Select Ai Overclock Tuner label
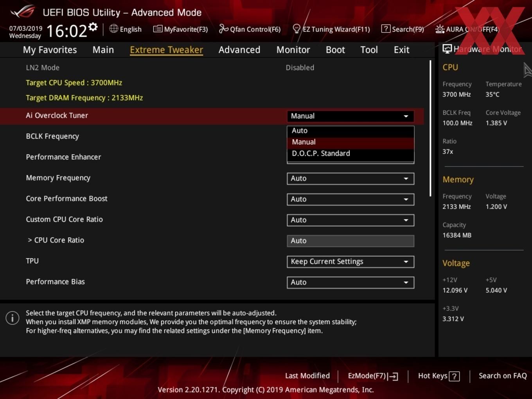Screen dimensions: 532x399 coord(57,115)
